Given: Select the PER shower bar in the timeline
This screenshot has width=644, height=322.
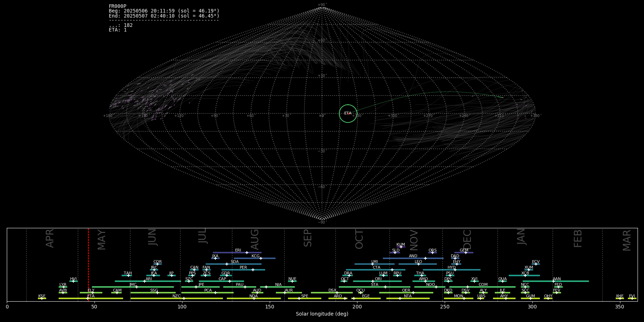Looking at the screenshot, I should pos(243,270).
